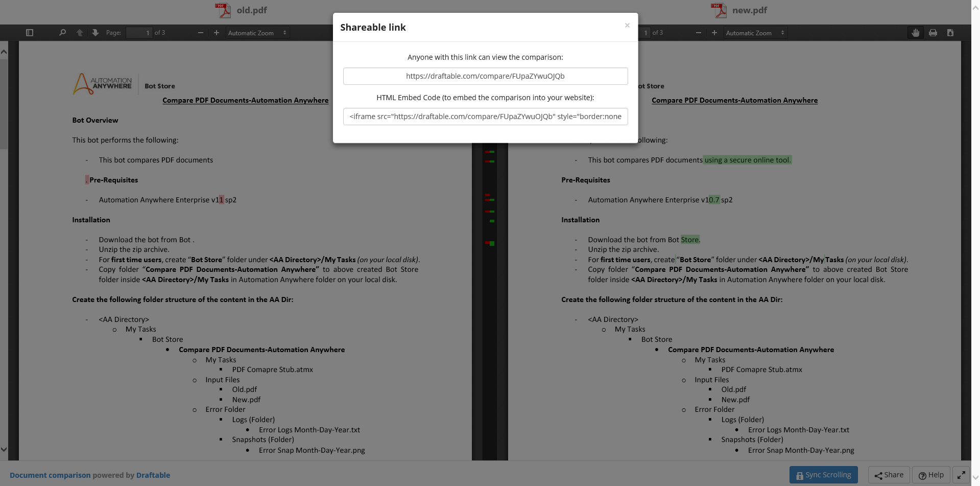Click the page number field of old.pdf
980x486 pixels.
click(139, 33)
